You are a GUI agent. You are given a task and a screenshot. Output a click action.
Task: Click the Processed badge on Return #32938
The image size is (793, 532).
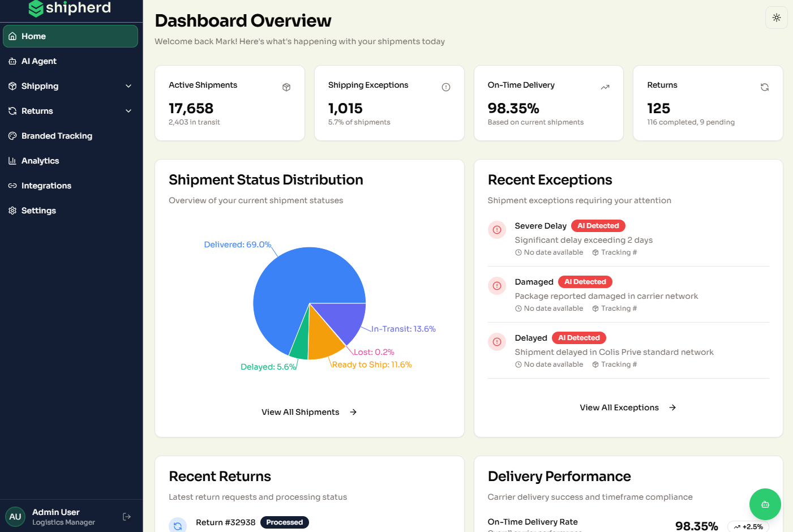click(285, 522)
